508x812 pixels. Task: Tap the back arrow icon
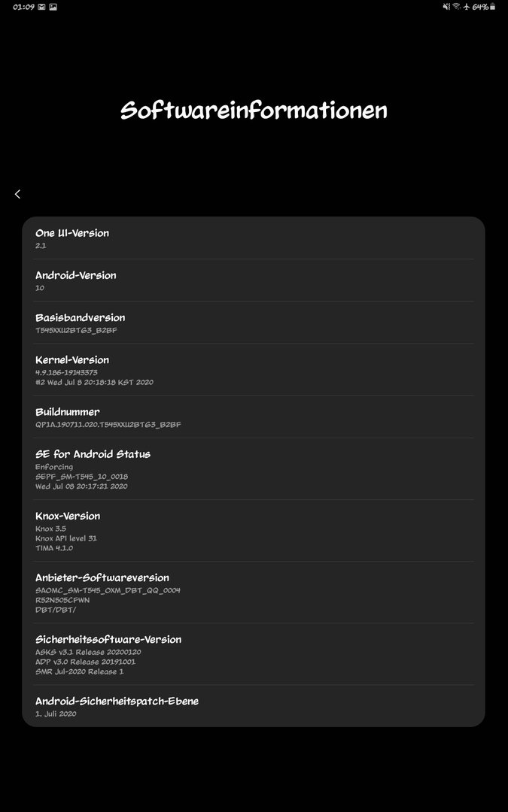tap(17, 194)
